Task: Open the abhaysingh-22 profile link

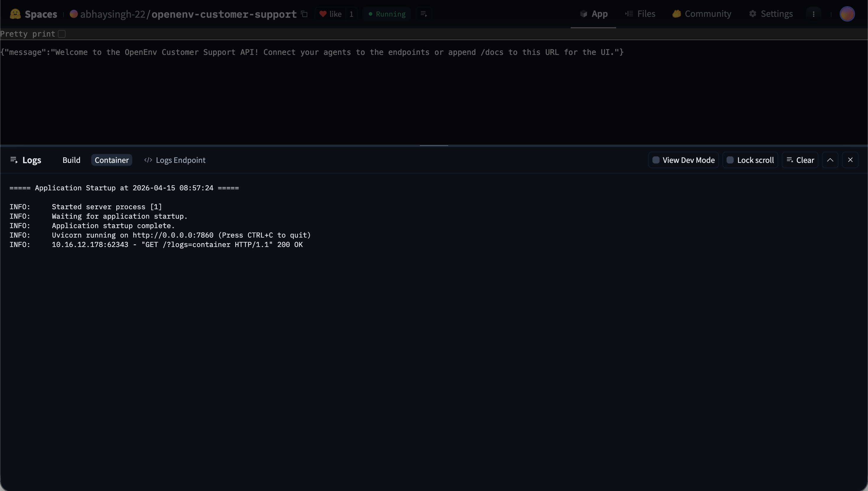Action: click(112, 14)
